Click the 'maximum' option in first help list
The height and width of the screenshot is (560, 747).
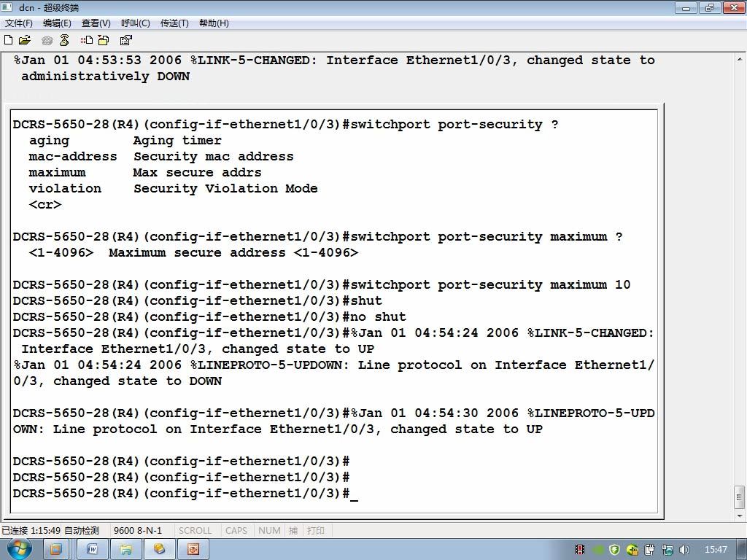(57, 172)
